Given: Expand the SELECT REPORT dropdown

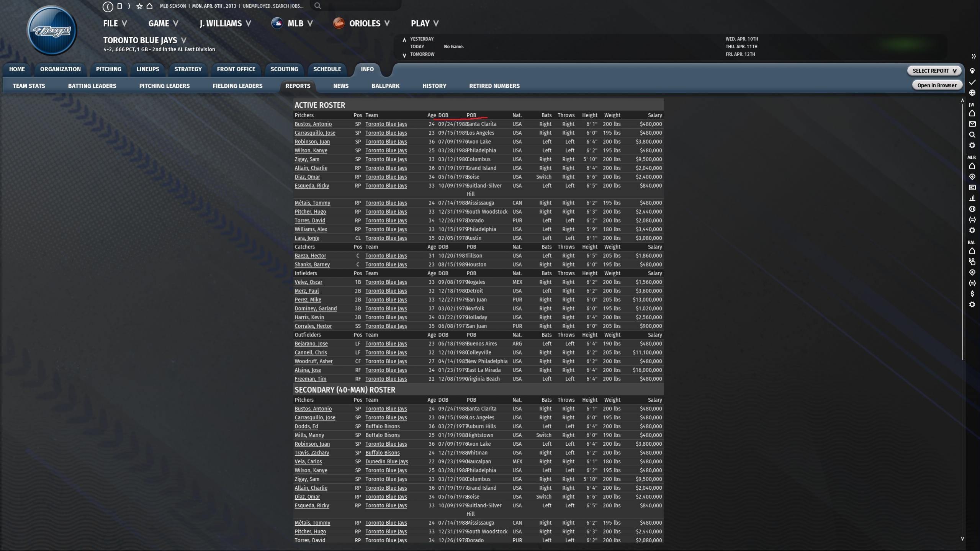Looking at the screenshot, I should coord(934,71).
